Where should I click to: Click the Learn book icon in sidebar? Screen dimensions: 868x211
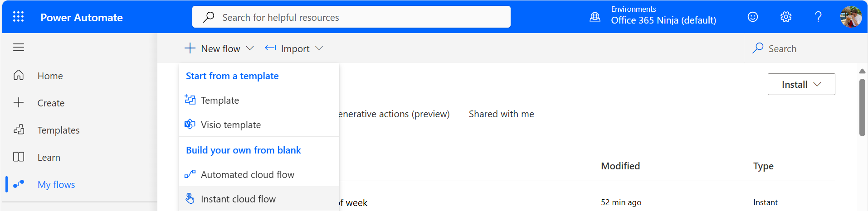tap(19, 157)
